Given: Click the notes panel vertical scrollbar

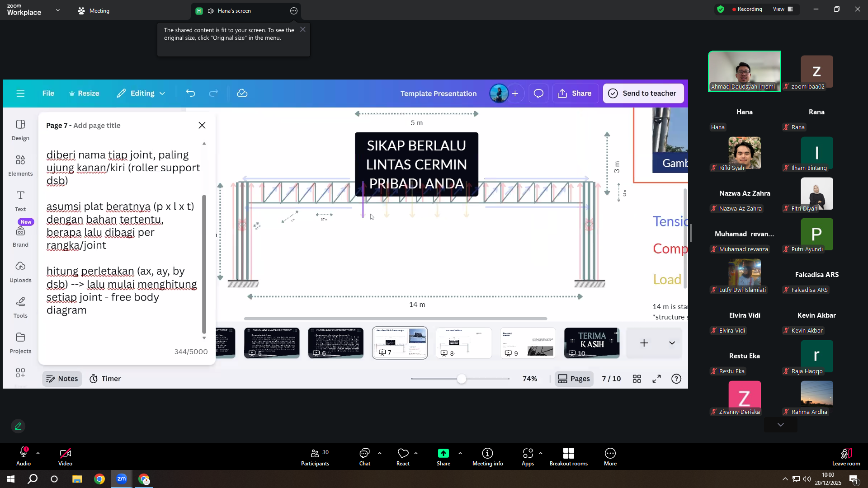Looking at the screenshot, I should coord(204,264).
